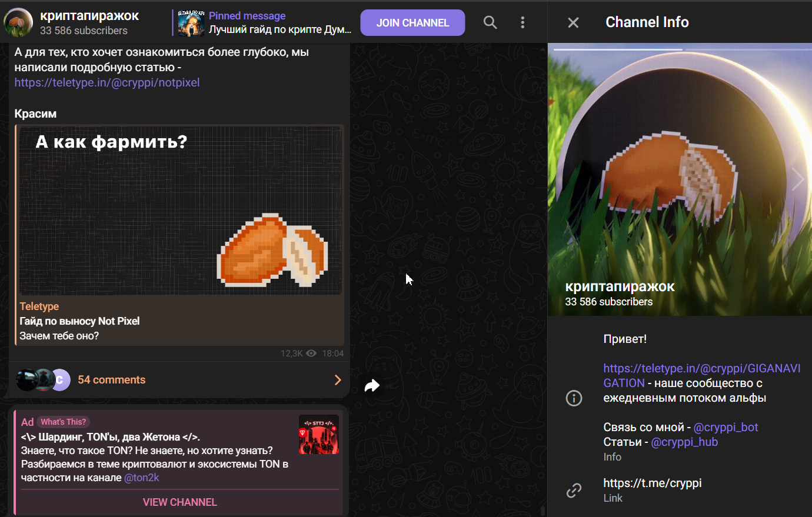This screenshot has width=812, height=517.
Task: Click the channel name криптапиражок in header
Action: click(x=89, y=16)
